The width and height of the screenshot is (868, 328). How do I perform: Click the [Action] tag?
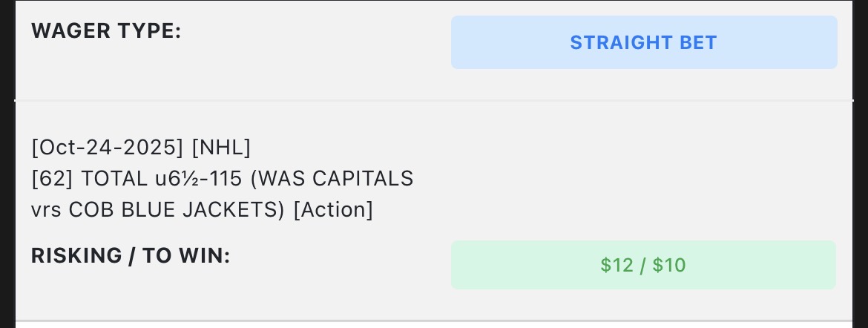click(333, 210)
